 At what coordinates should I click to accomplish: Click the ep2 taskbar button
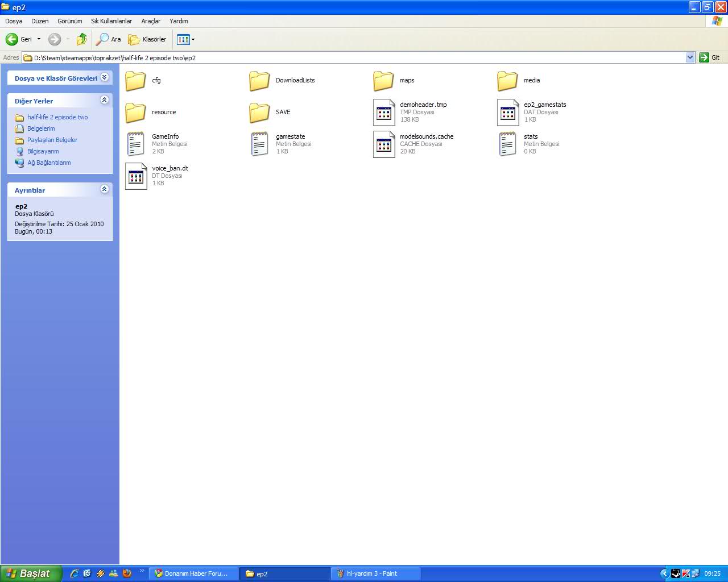[x=284, y=573]
